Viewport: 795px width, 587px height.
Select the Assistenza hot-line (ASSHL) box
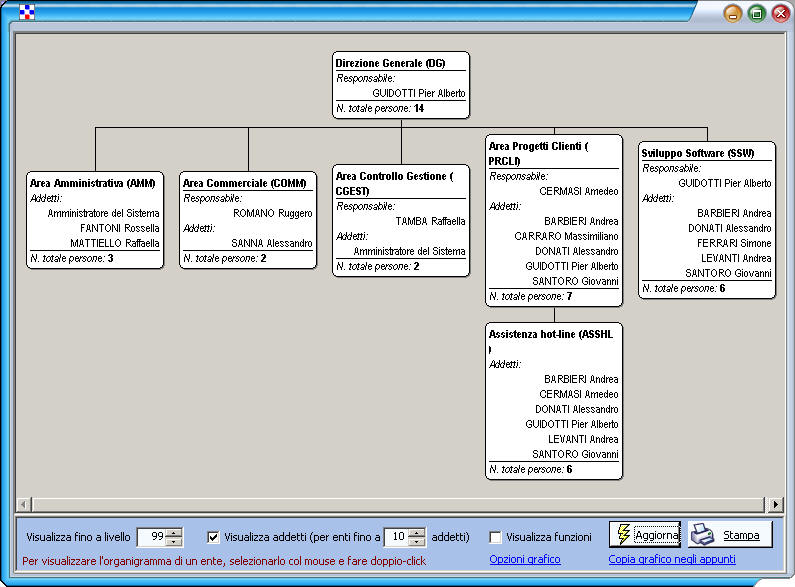(554, 400)
